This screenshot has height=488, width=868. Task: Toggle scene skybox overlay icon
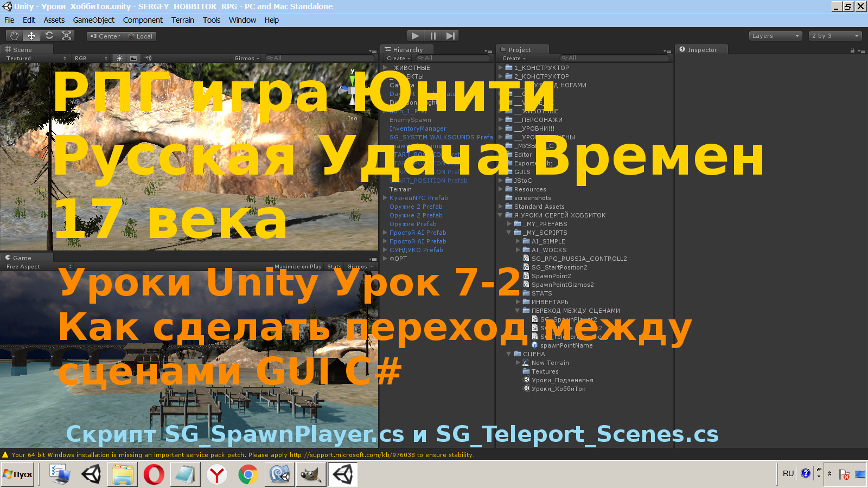point(133,58)
